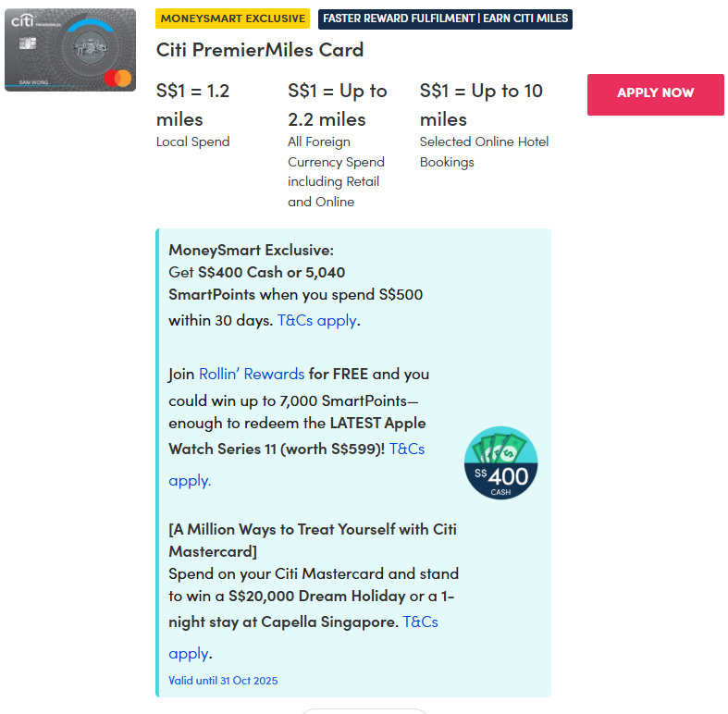
Task: Click the Citi PremierMiles card image
Action: (x=69, y=50)
